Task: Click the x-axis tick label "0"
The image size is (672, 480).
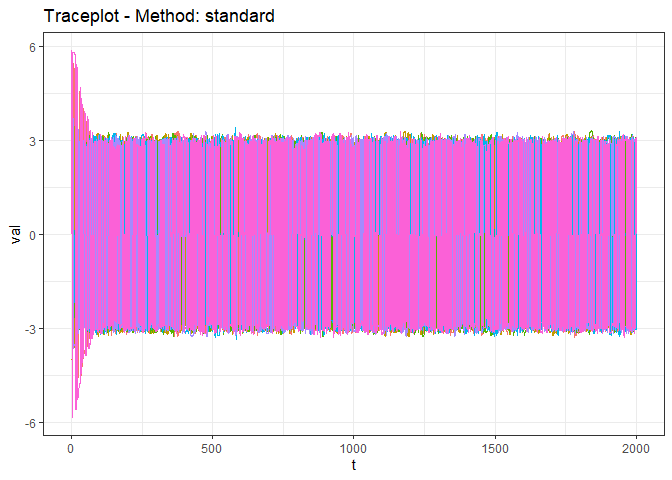Action: click(71, 446)
